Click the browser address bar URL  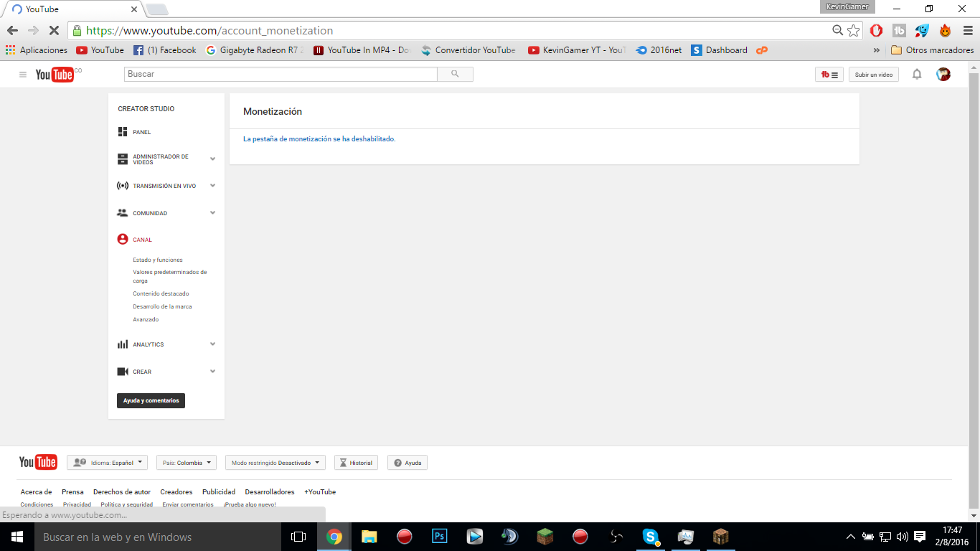coord(209,31)
